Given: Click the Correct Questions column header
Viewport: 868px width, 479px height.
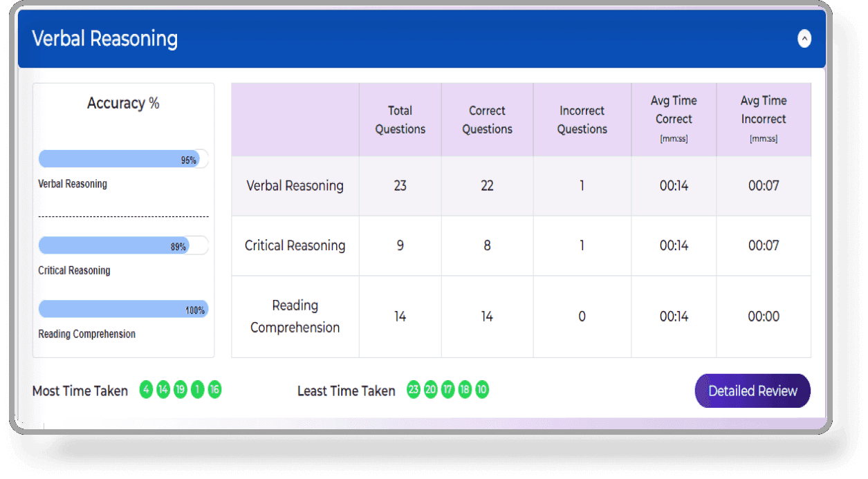Looking at the screenshot, I should (488, 120).
